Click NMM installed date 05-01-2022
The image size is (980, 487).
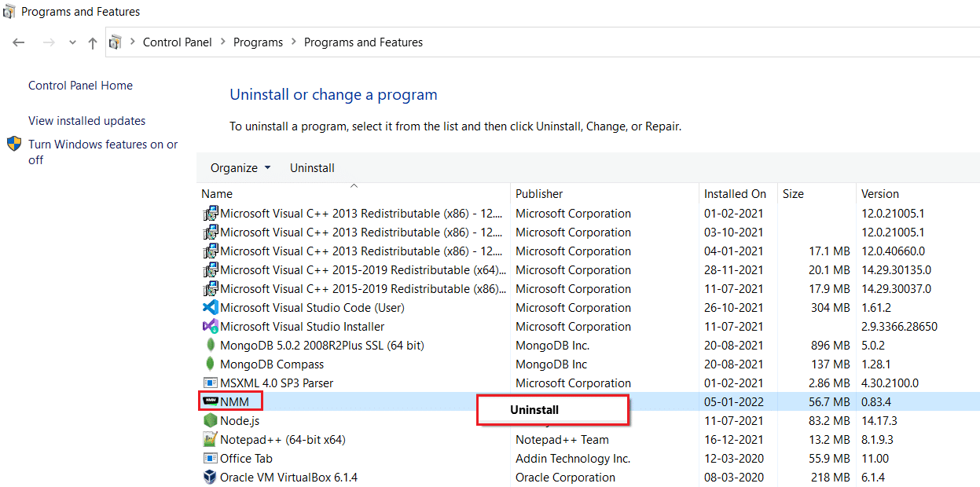pyautogui.click(x=735, y=401)
